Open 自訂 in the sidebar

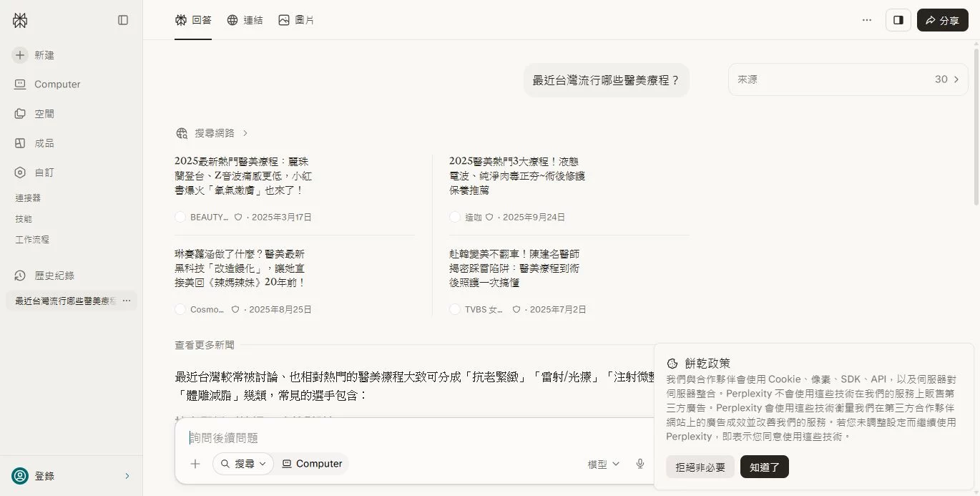(34, 172)
